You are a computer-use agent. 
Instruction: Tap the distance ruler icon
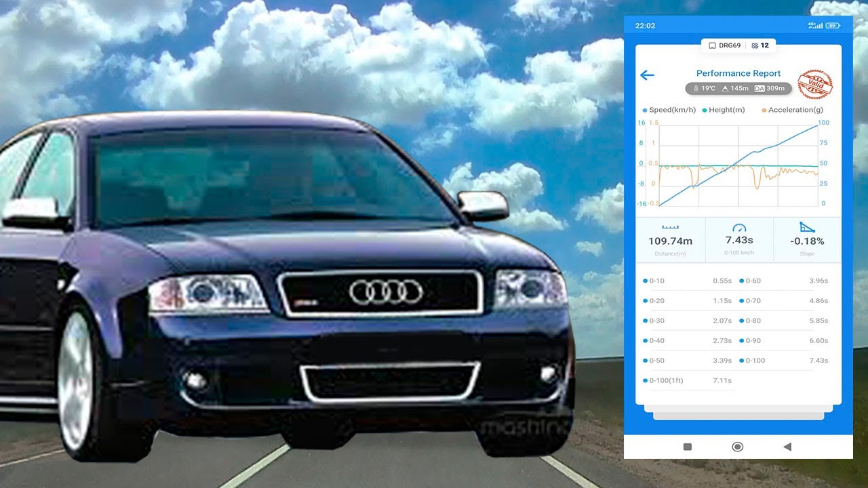pyautogui.click(x=670, y=227)
